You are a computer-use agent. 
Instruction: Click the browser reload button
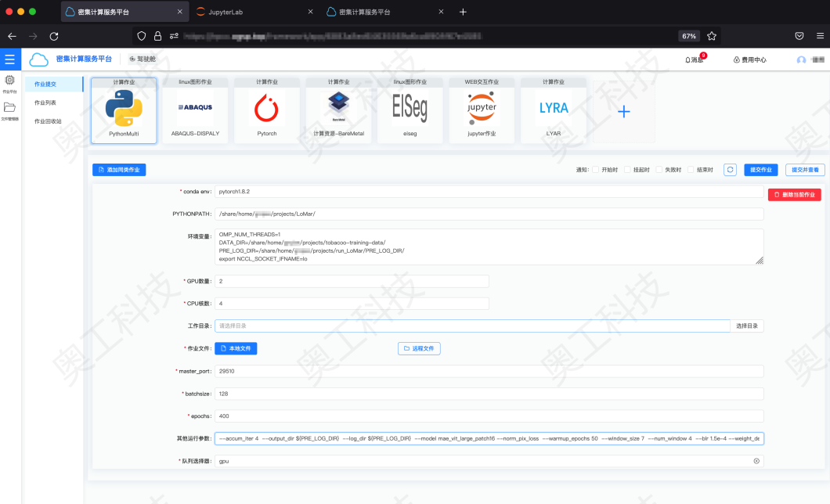pyautogui.click(x=54, y=36)
